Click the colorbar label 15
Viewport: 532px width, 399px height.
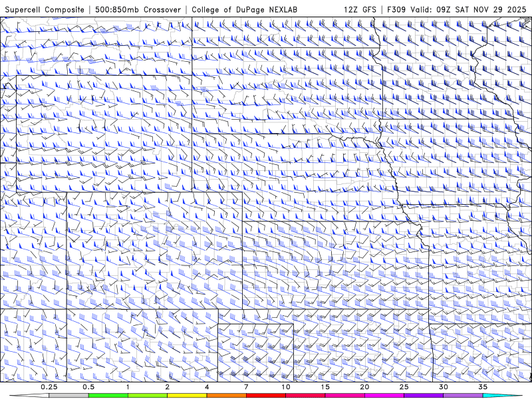pos(325,387)
